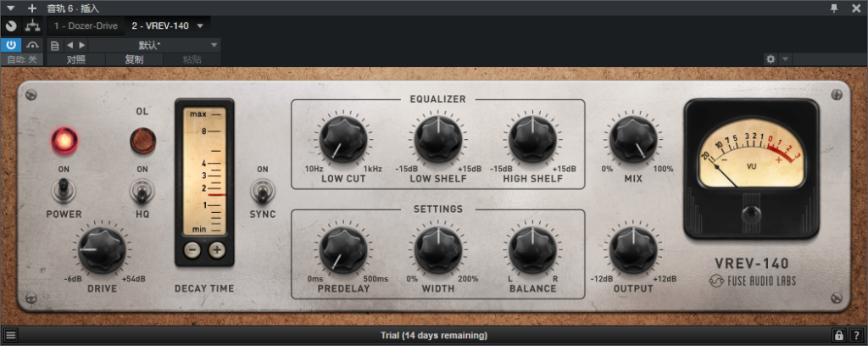The height and width of the screenshot is (346, 868).
Task: Click the automation curve icon beside power
Action: pos(33,45)
